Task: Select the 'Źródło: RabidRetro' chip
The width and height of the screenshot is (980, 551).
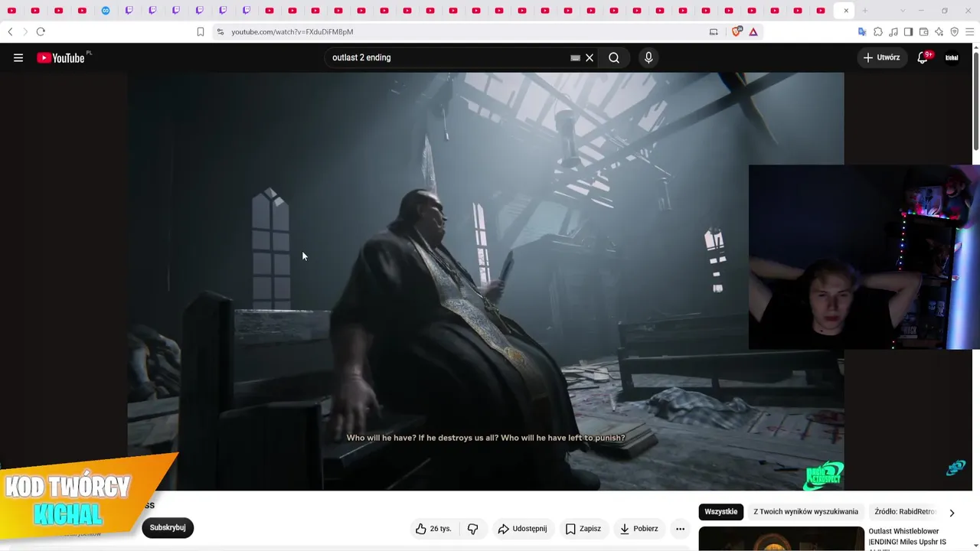Action: [904, 512]
